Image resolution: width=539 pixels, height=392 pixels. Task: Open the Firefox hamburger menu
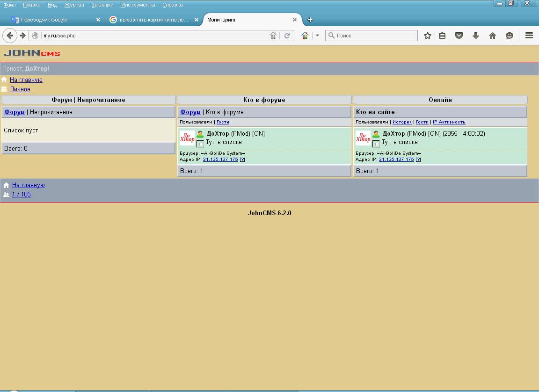point(529,36)
